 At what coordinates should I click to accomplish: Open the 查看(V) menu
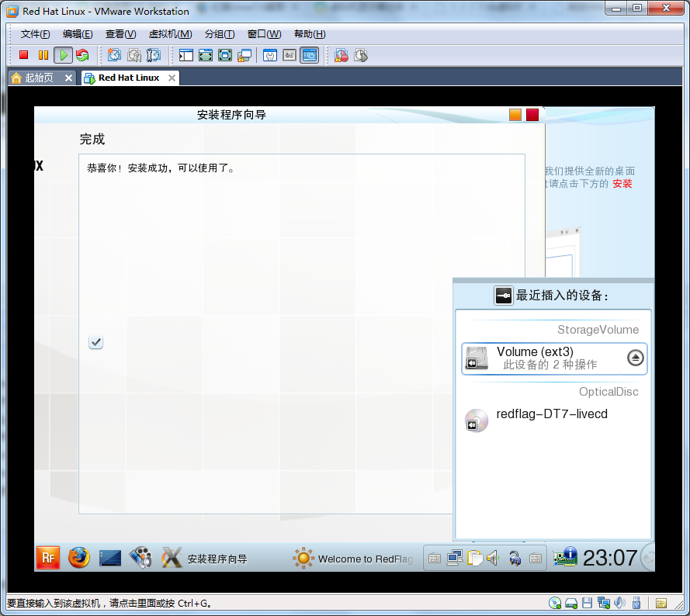pyautogui.click(x=120, y=34)
